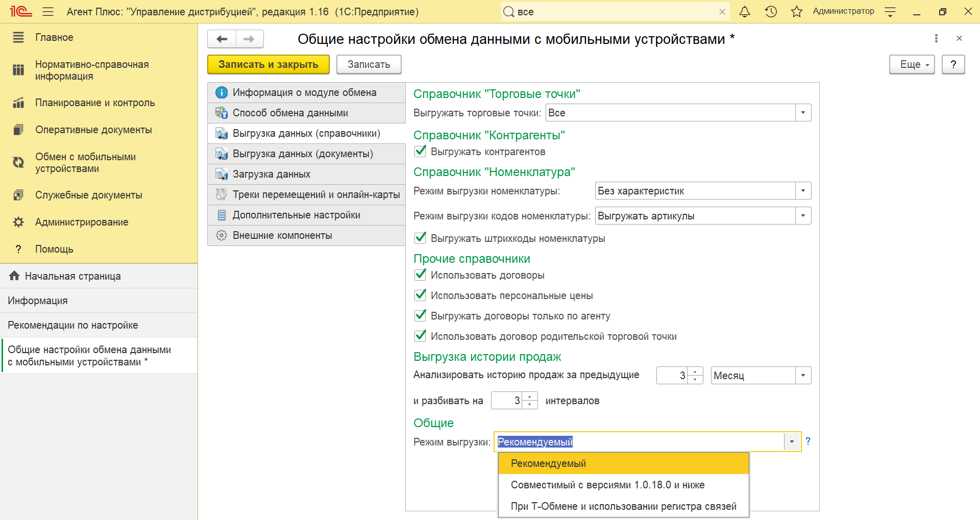Viewport: 980px width, 520px height.
Task: Increase the intervals count spinner
Action: (x=530, y=397)
